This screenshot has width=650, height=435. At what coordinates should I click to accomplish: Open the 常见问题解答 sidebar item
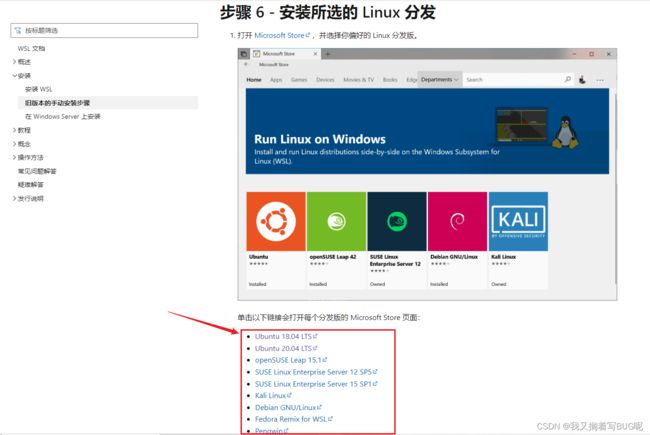click(x=36, y=171)
